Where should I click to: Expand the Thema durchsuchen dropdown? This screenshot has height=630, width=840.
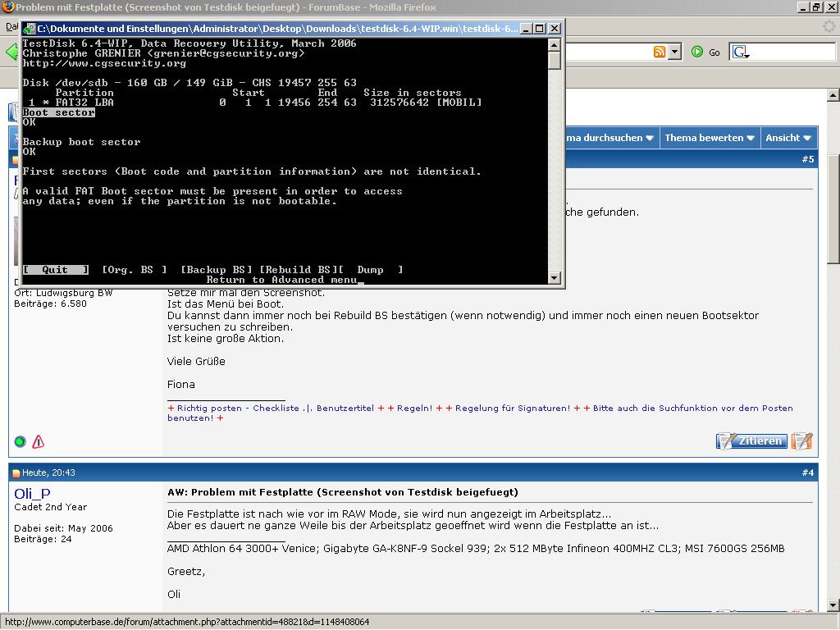(610, 138)
